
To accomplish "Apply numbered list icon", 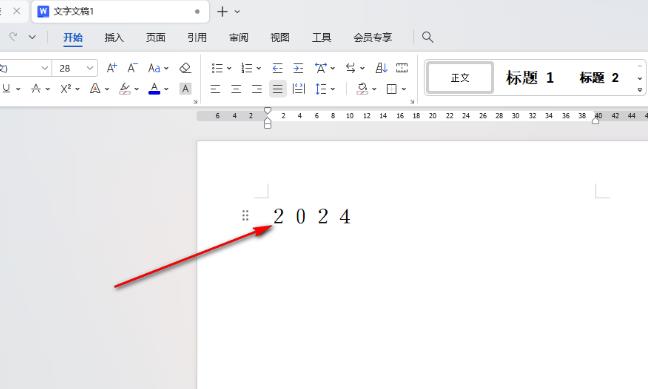I will [247, 68].
